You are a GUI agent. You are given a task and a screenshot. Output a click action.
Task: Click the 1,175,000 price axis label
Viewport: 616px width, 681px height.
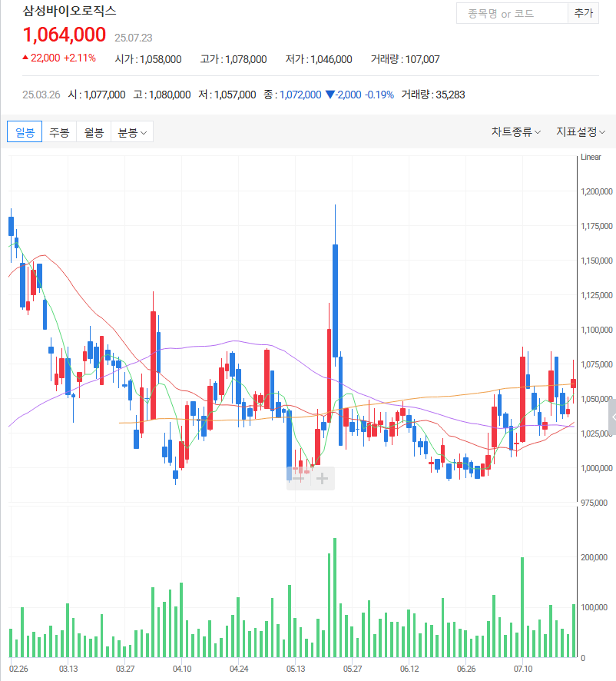pyautogui.click(x=597, y=226)
